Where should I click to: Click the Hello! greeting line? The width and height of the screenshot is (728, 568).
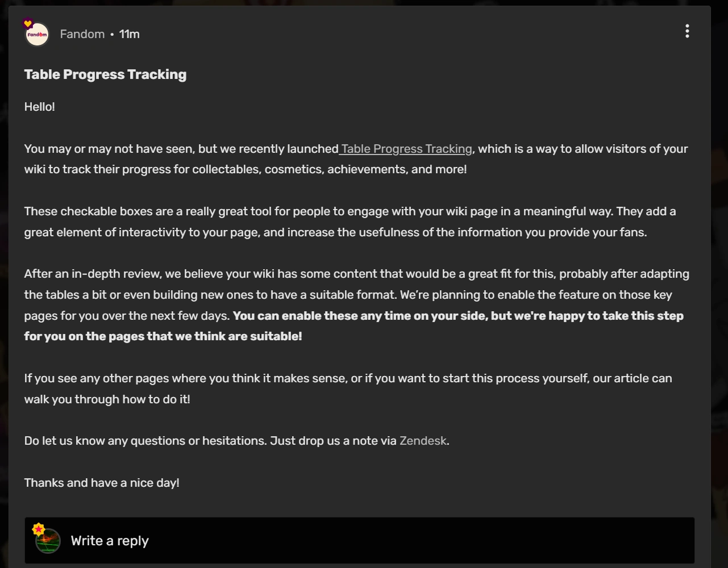pyautogui.click(x=40, y=107)
